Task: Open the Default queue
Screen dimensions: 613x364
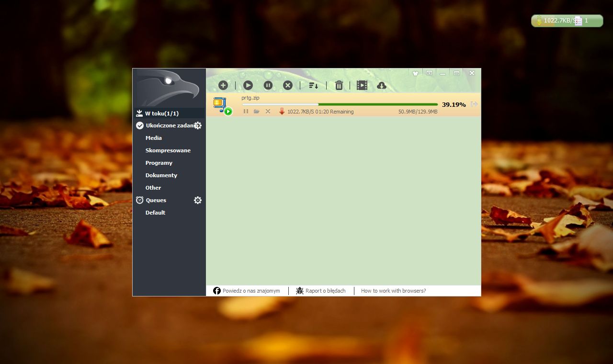Action: (155, 213)
